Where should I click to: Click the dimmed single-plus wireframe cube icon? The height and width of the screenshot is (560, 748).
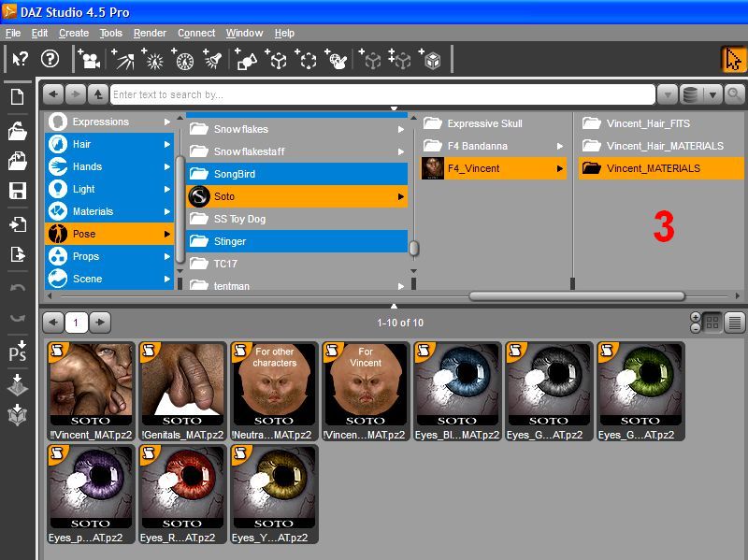(370, 59)
